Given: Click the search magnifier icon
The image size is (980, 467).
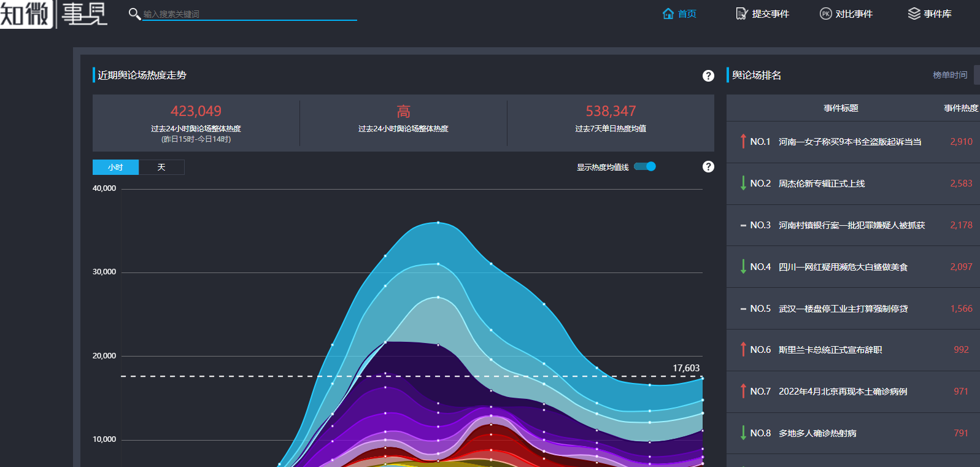Looking at the screenshot, I should (x=134, y=14).
